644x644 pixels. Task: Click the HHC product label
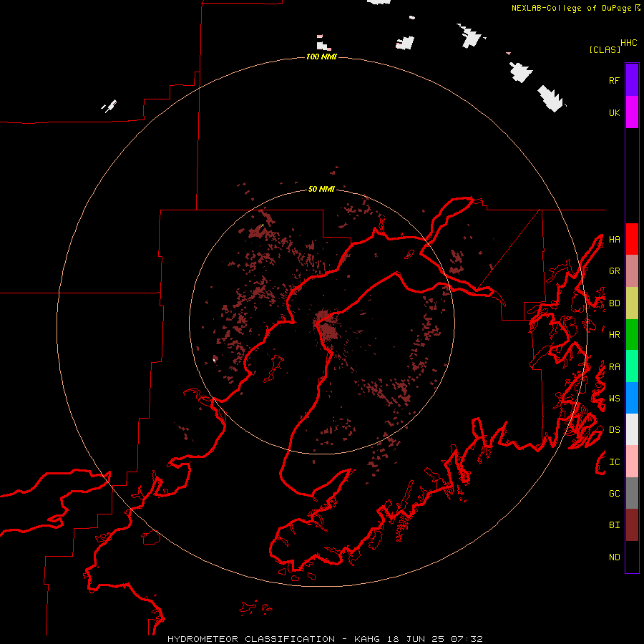pos(629,43)
